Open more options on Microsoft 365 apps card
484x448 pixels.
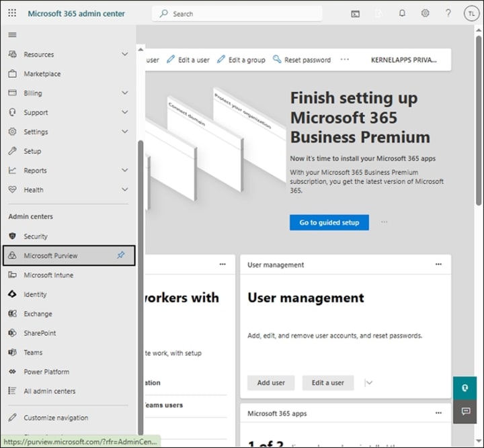point(438,413)
